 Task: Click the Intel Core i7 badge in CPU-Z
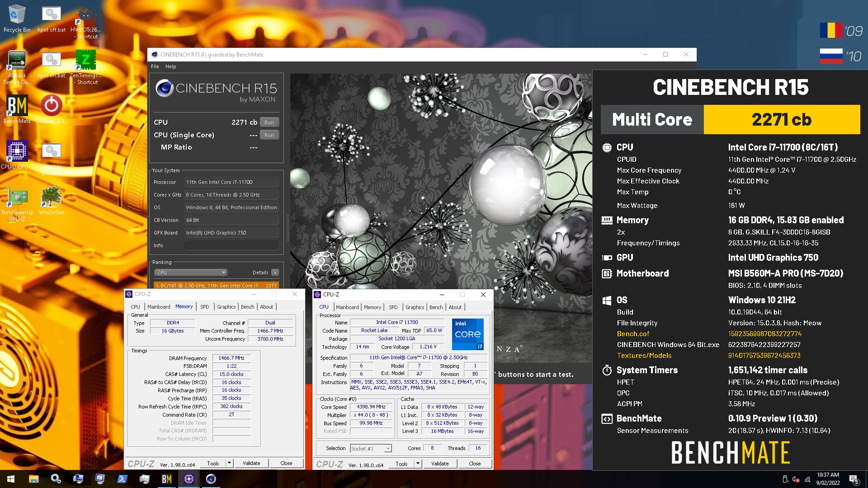pos(468,334)
